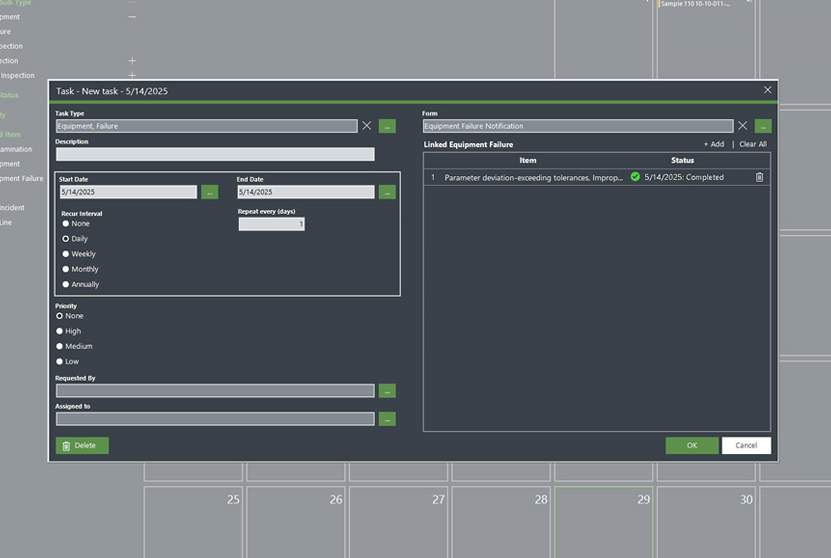Click green Completed status check icon
Screen dimensions: 831x558
(635, 177)
